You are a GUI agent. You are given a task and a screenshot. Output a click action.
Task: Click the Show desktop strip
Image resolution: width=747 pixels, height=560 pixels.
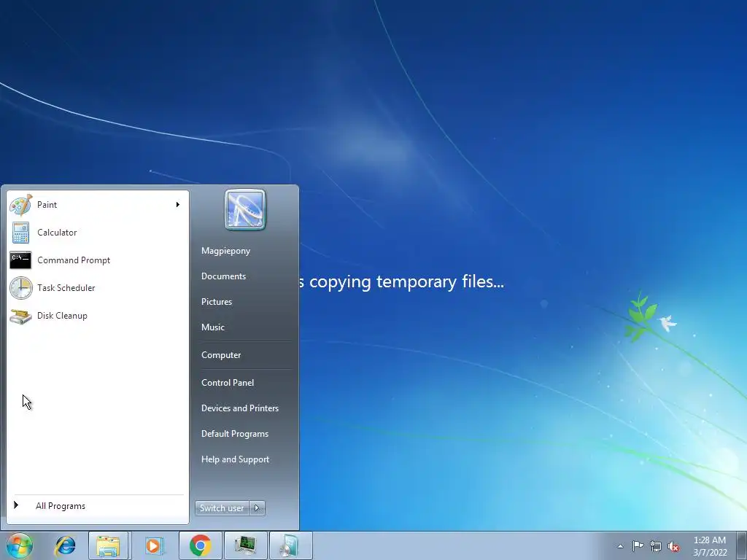pos(742,545)
